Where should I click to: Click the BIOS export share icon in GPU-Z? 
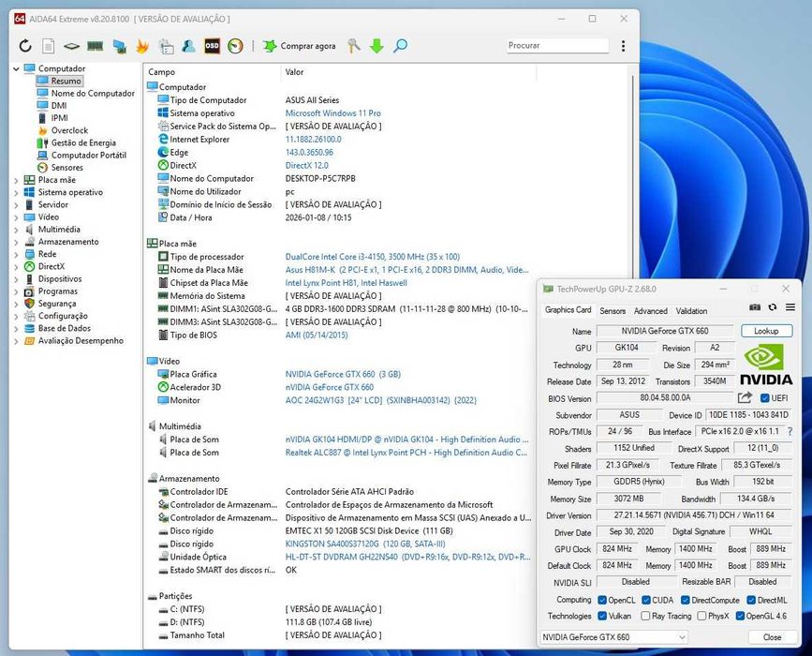[745, 397]
